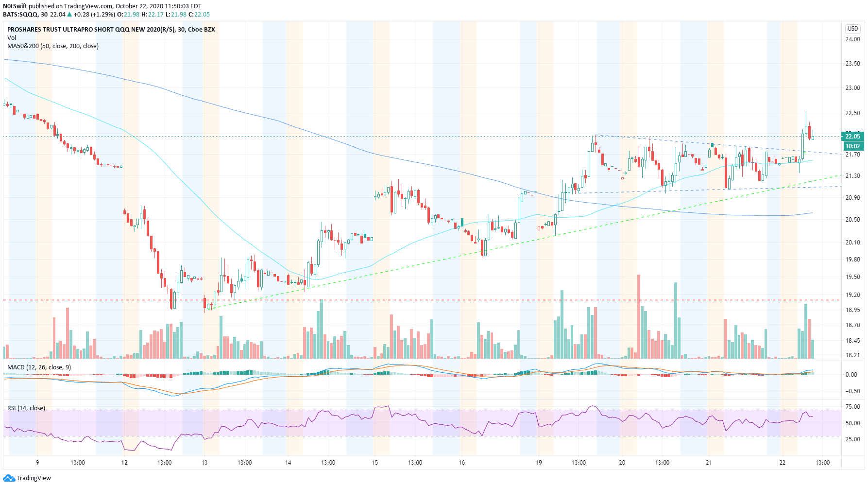Click the 21.30 price axis label
868x487 pixels.
[853, 176]
